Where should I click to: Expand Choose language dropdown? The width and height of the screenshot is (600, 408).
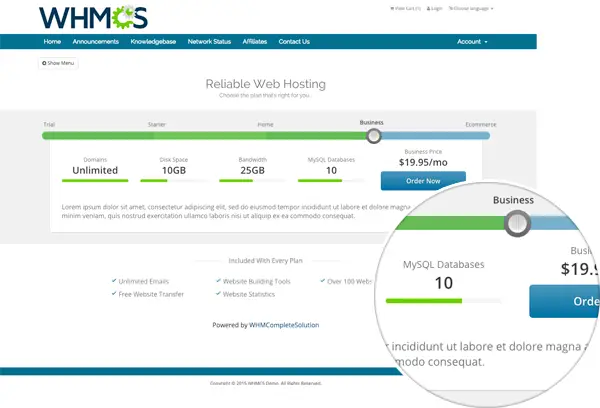[x=471, y=8]
